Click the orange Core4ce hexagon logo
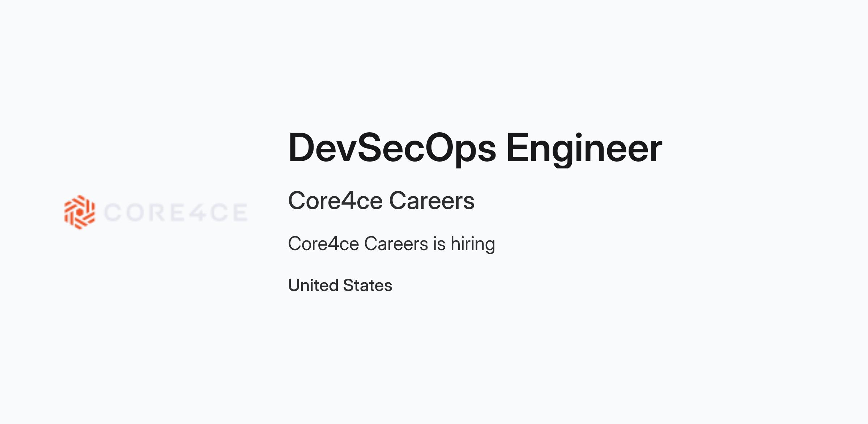 [x=80, y=212]
